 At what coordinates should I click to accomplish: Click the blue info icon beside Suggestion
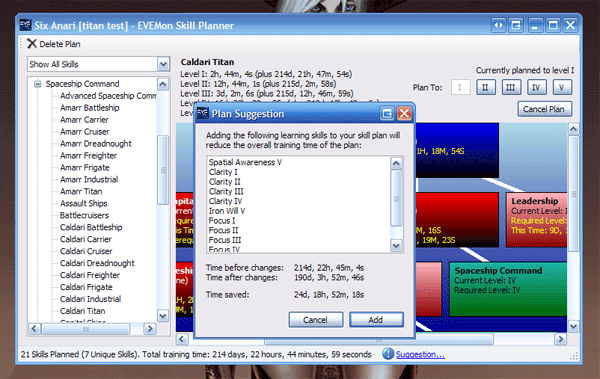click(388, 354)
